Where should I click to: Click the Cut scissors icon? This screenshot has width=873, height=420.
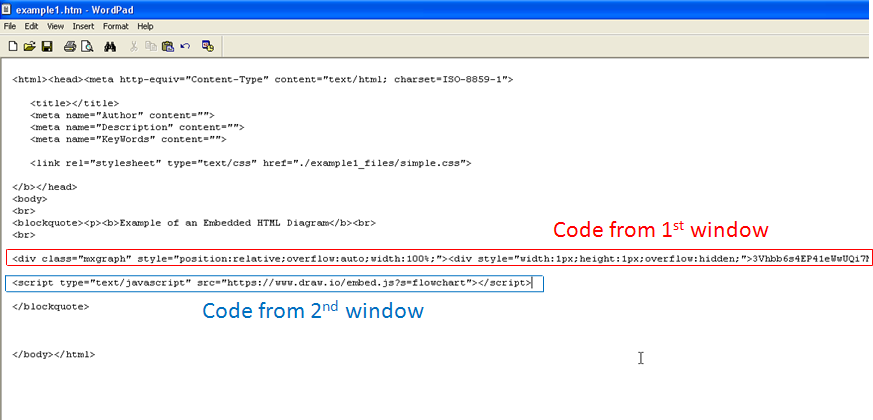134,47
